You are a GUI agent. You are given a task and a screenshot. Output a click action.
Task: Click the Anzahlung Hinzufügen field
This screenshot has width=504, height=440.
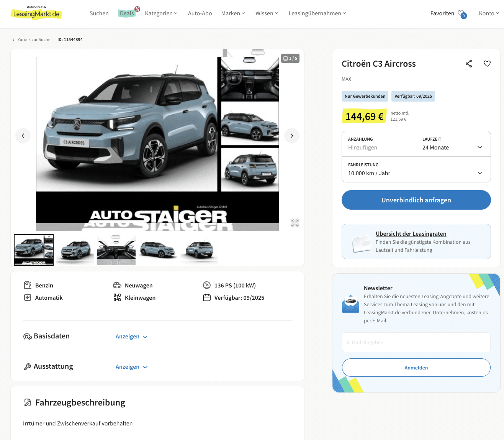pos(379,144)
